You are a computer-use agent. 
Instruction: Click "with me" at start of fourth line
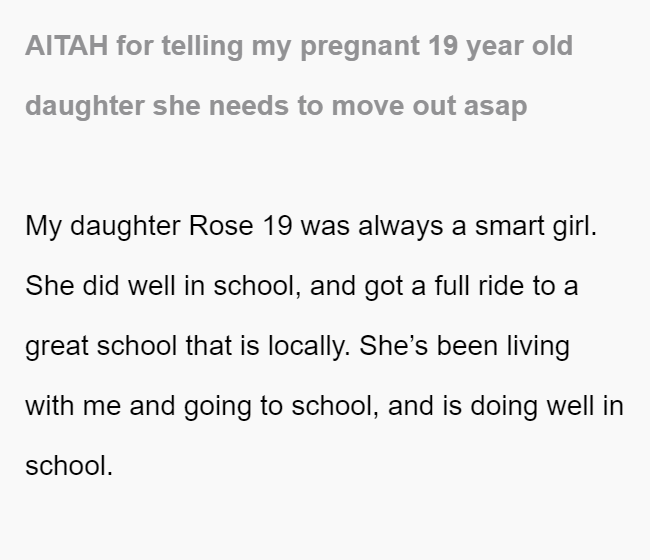(x=73, y=406)
